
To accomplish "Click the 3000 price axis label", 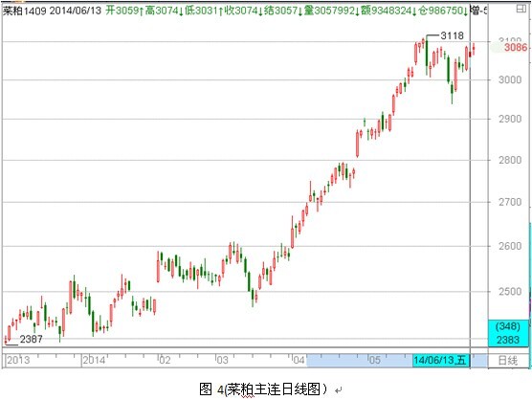I will click(510, 79).
